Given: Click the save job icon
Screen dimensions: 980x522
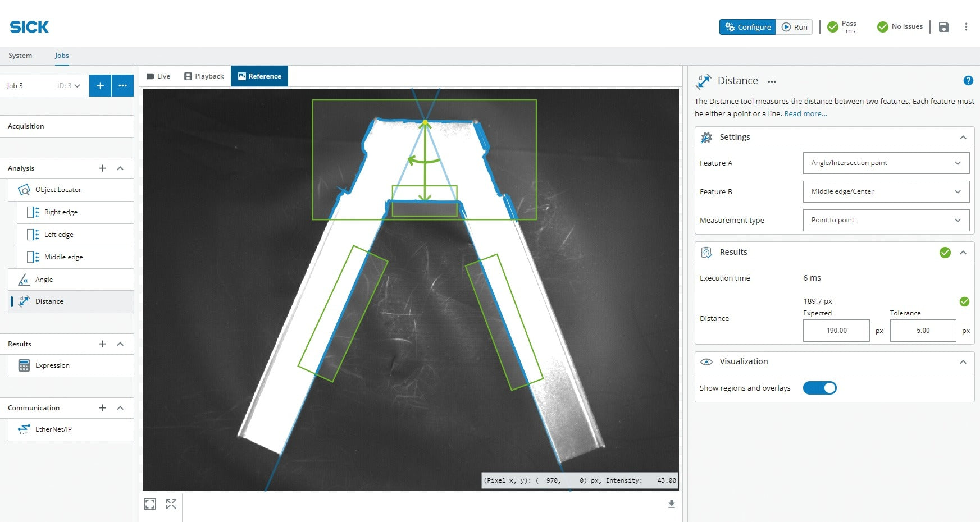Looking at the screenshot, I should click(x=943, y=27).
